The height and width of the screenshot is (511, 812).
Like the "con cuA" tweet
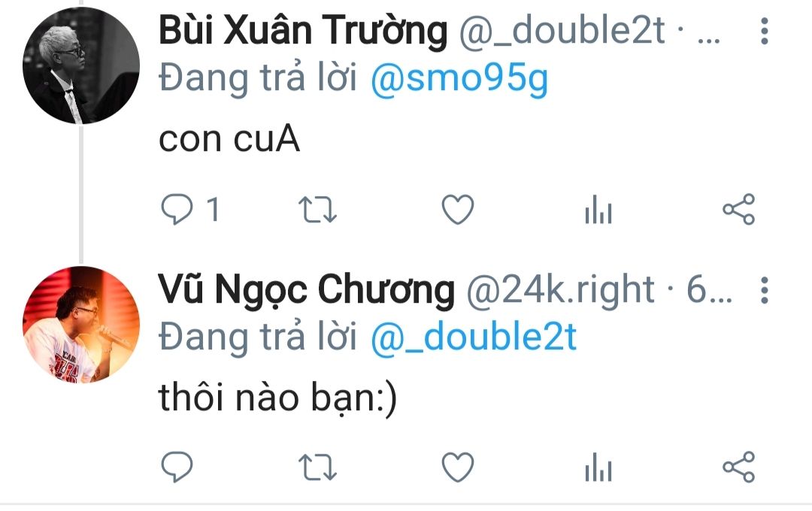click(x=458, y=209)
